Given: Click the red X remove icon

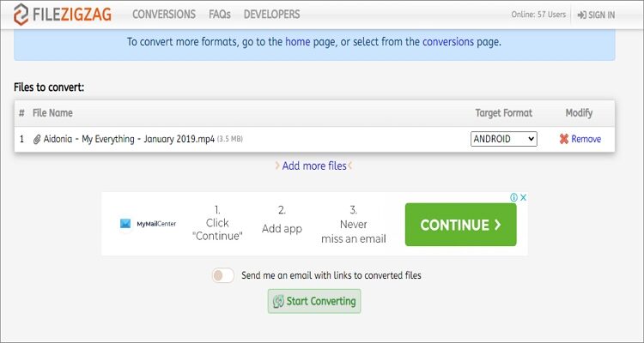Looking at the screenshot, I should pyautogui.click(x=564, y=139).
